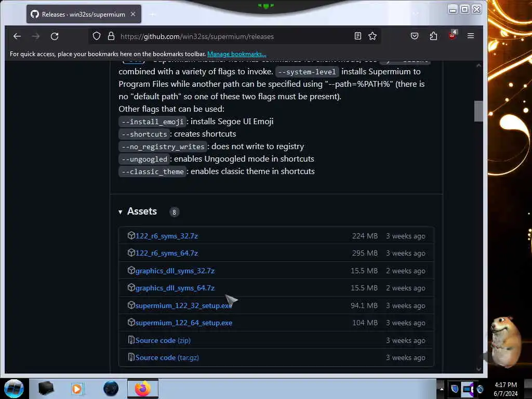Click the --install_emoji flag text

pos(152,122)
